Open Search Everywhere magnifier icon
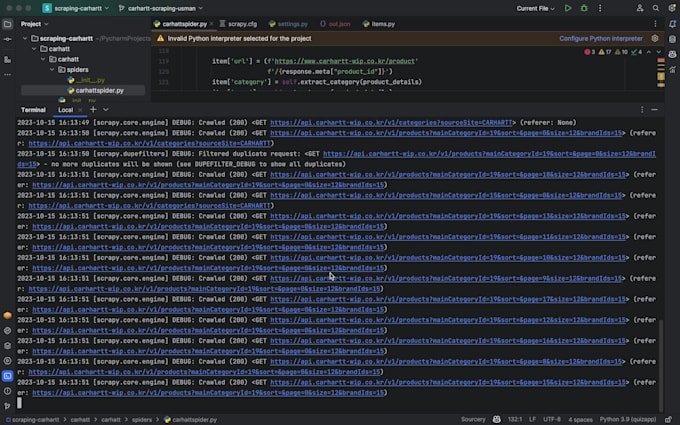The height and width of the screenshot is (425, 680). tap(656, 8)
